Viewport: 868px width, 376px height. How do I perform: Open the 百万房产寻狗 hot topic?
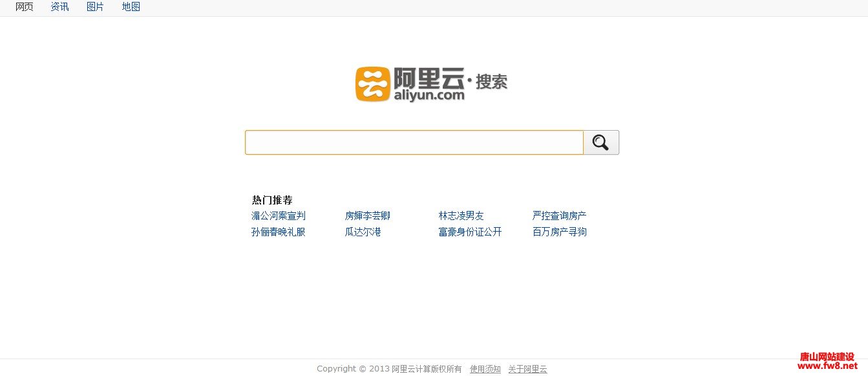coord(560,232)
